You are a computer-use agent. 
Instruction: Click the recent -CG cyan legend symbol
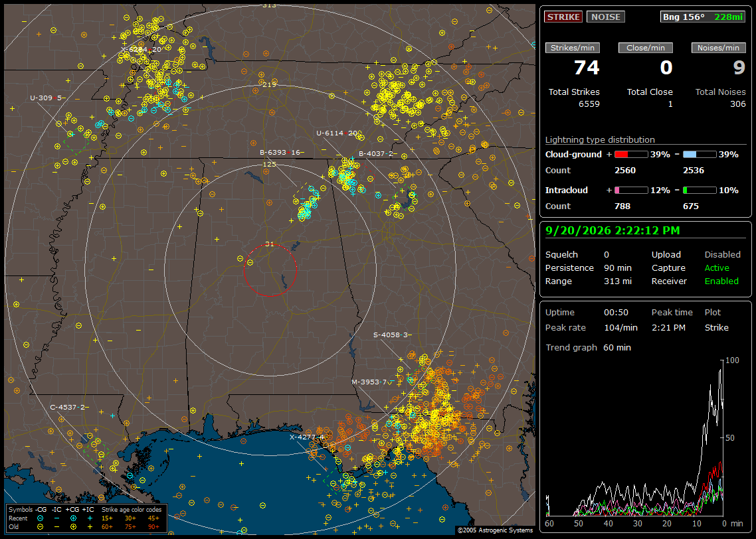40,518
